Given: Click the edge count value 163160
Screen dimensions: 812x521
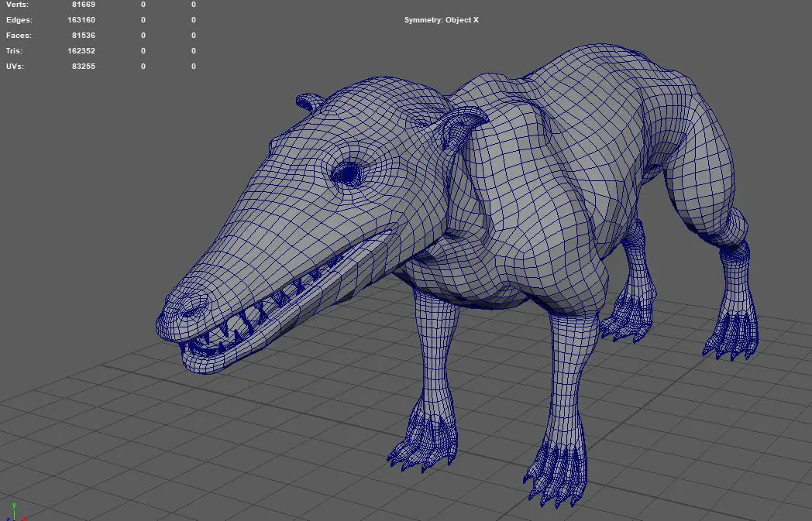Looking at the screenshot, I should tap(81, 19).
